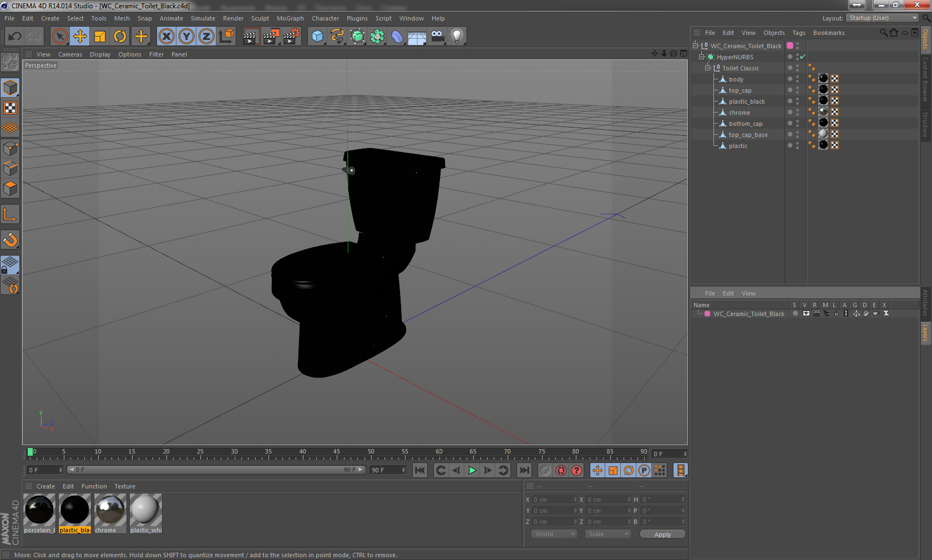Add a Cube primitive object
The width and height of the screenshot is (932, 560).
pos(317,37)
